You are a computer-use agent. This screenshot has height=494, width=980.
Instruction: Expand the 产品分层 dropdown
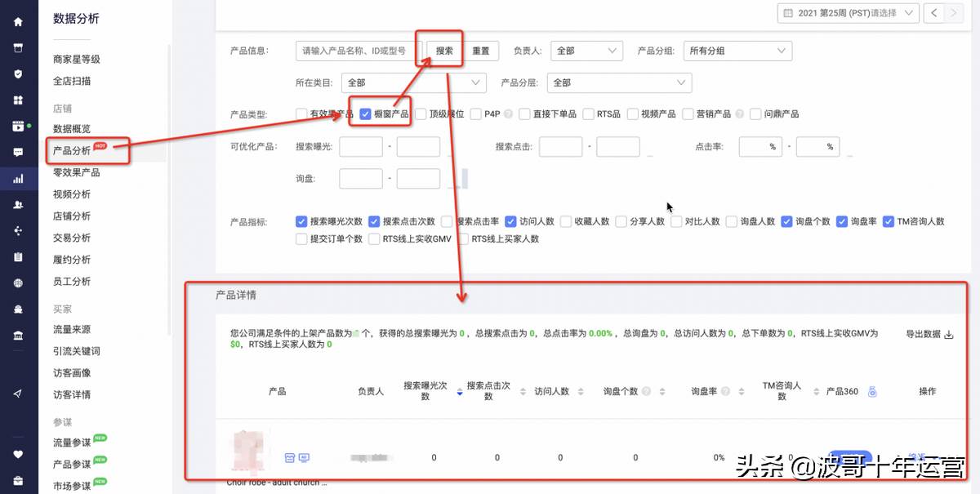pos(620,82)
